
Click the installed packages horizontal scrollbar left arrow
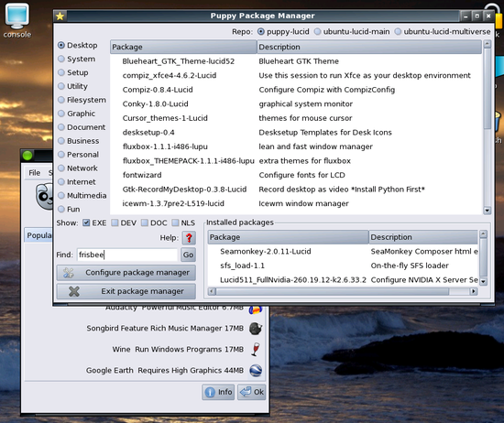pos(212,291)
